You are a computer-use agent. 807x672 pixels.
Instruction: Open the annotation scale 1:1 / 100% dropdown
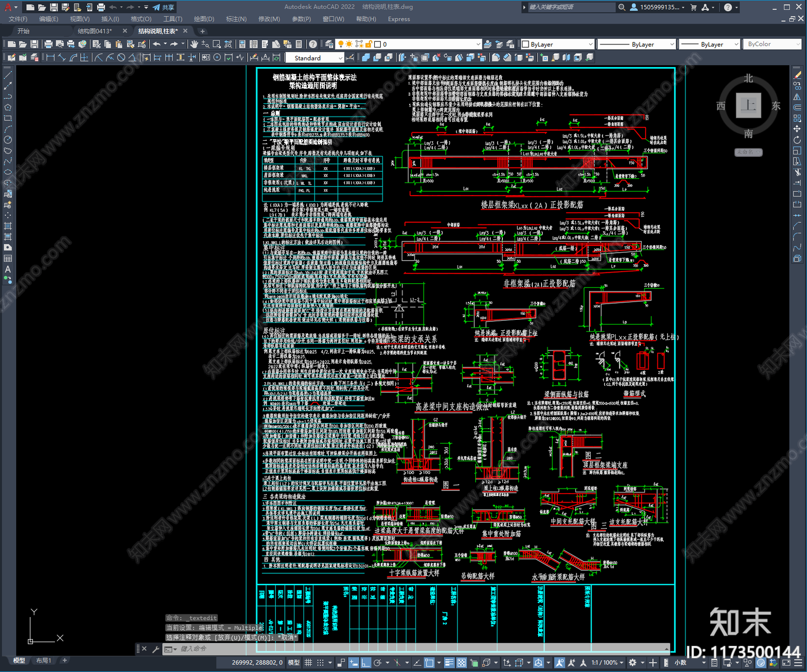608,662
